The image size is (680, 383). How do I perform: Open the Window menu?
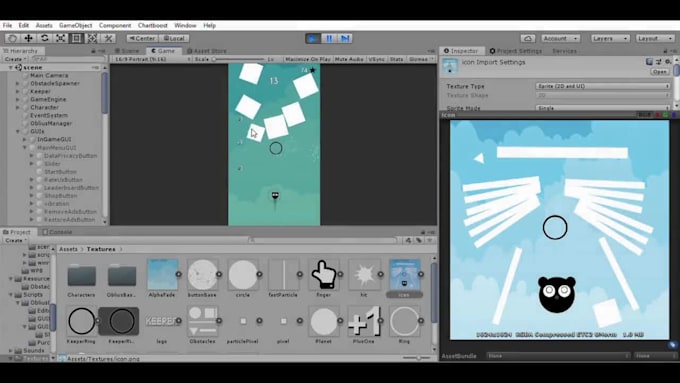point(185,25)
